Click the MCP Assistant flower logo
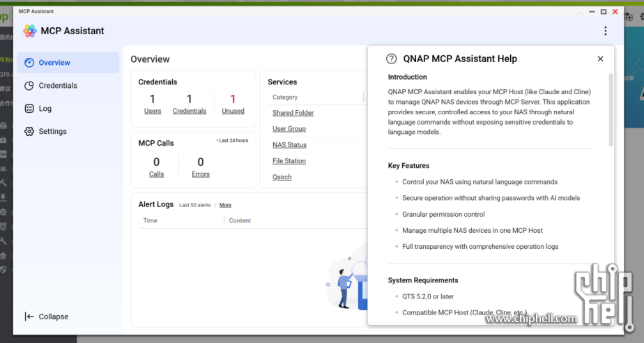The width and height of the screenshot is (644, 343). point(29,31)
